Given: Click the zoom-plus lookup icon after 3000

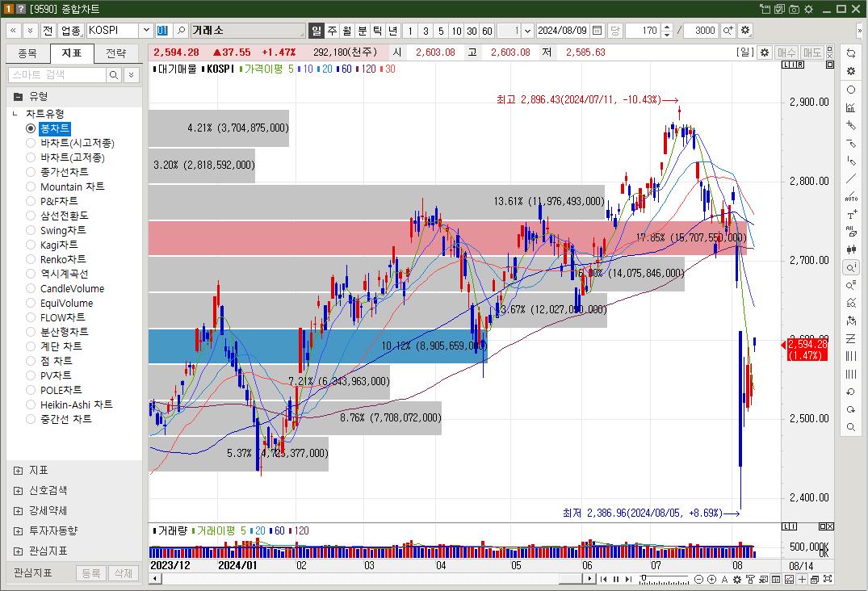Looking at the screenshot, I should pos(728,31).
